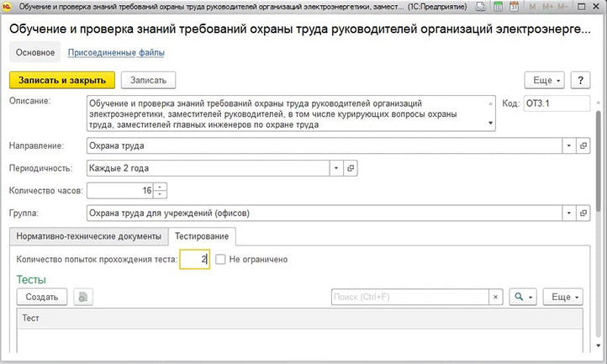Click the green Тесты section heading

pos(31,280)
